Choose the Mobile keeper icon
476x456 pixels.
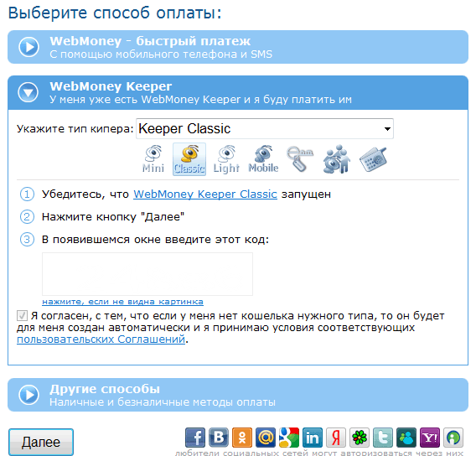[263, 159]
